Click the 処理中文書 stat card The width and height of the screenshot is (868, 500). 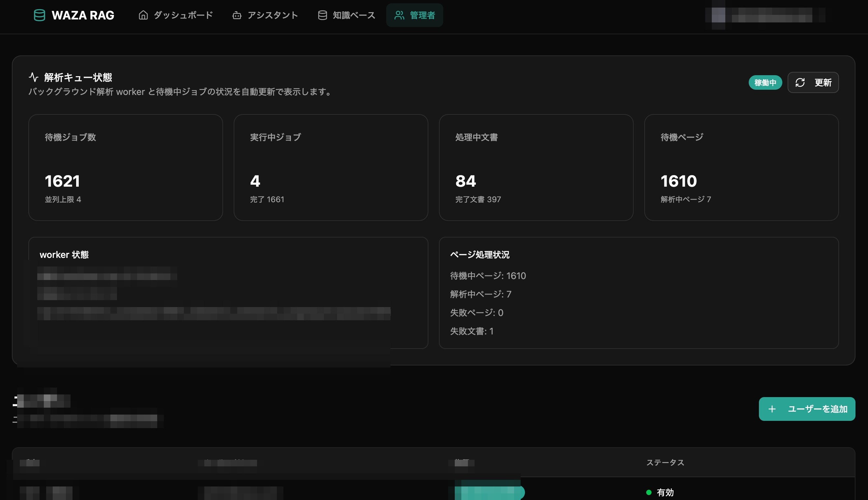tap(536, 167)
